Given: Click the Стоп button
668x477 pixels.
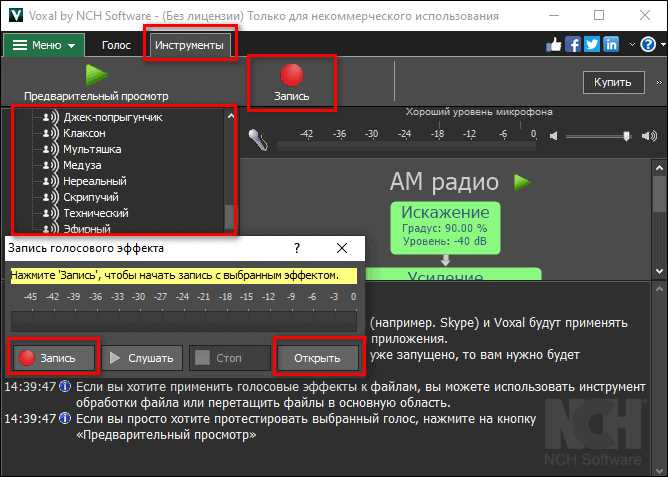Looking at the screenshot, I should point(230,358).
